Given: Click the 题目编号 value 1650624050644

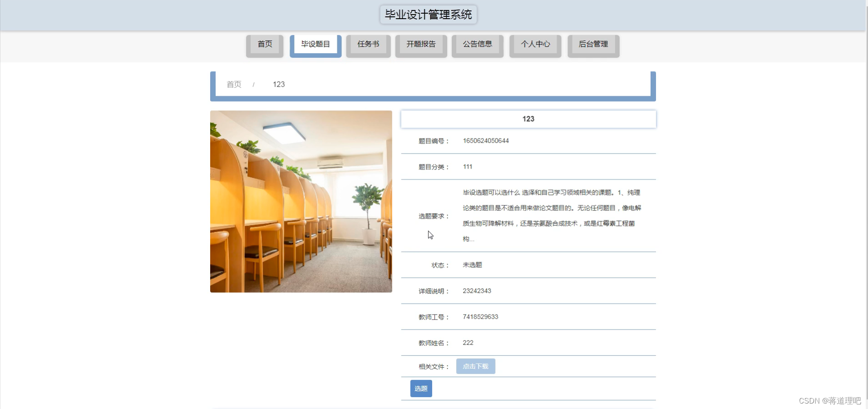Looking at the screenshot, I should [x=485, y=140].
